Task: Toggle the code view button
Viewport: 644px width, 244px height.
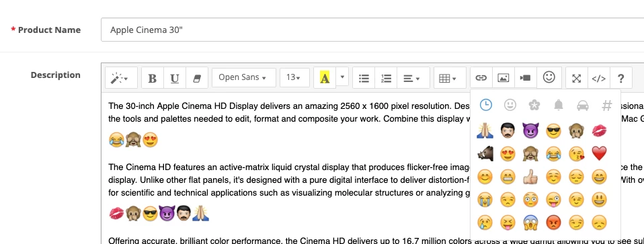Action: click(x=599, y=78)
